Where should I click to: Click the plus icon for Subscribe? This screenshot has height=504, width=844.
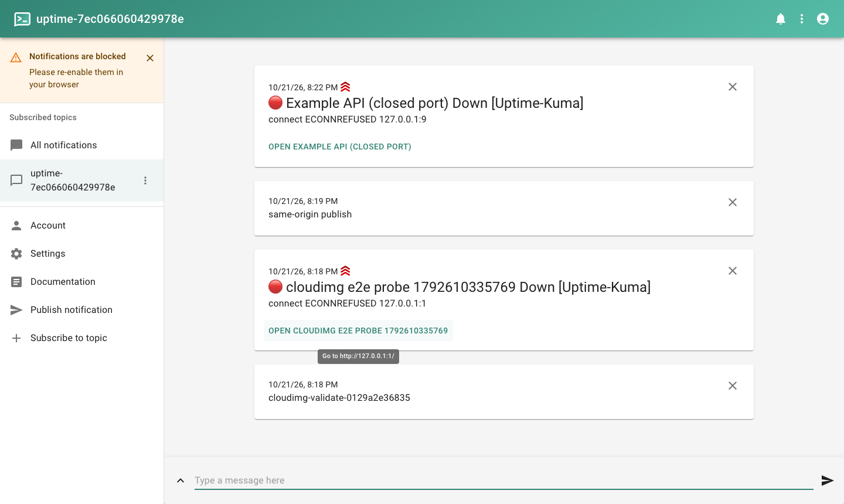[16, 338]
